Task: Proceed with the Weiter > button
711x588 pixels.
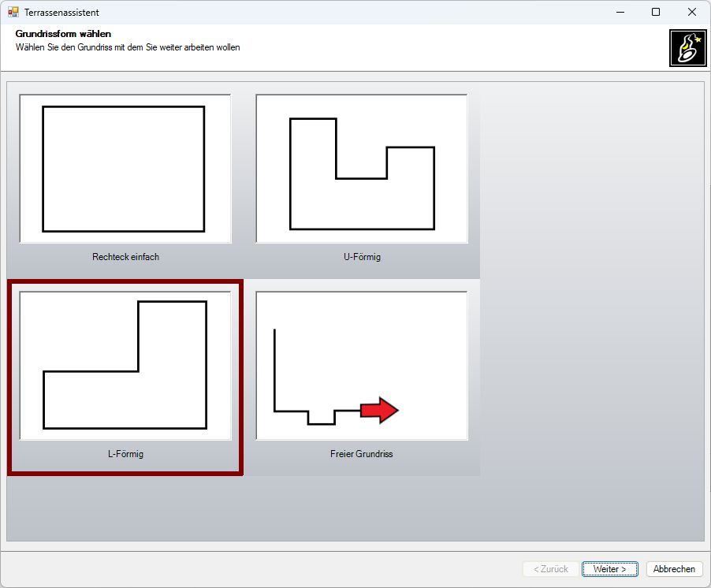Action: click(x=610, y=569)
